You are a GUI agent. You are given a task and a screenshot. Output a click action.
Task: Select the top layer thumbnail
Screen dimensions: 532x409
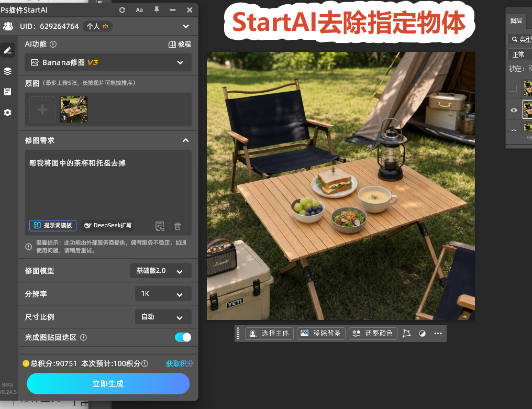pos(528,89)
